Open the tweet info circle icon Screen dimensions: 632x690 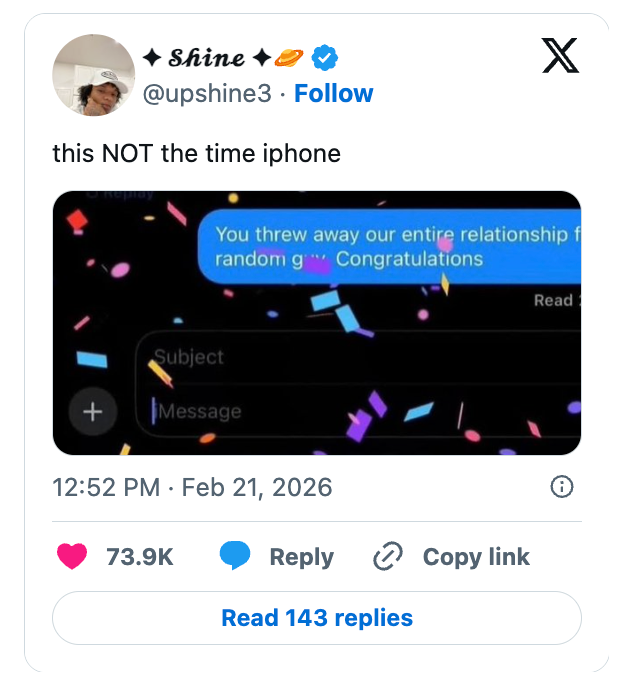point(562,487)
